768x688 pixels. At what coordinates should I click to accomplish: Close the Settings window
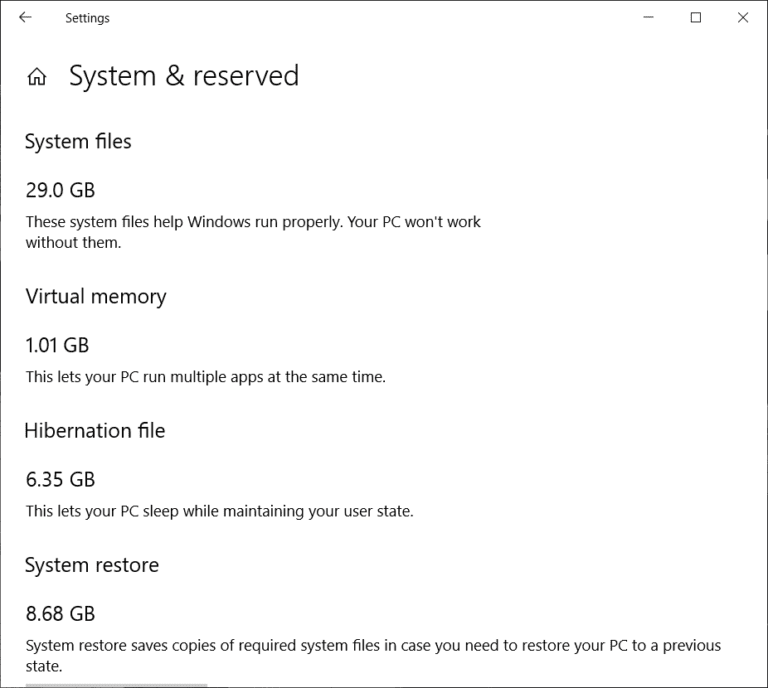[742, 18]
